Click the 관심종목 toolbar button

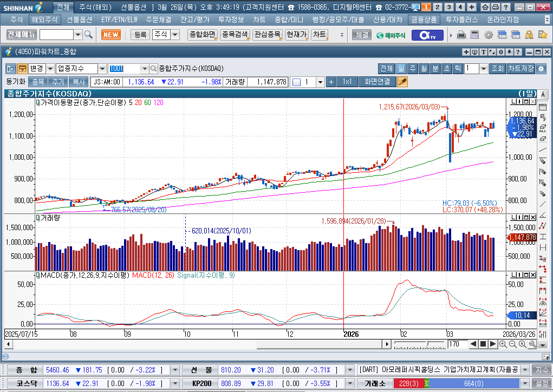point(268,35)
